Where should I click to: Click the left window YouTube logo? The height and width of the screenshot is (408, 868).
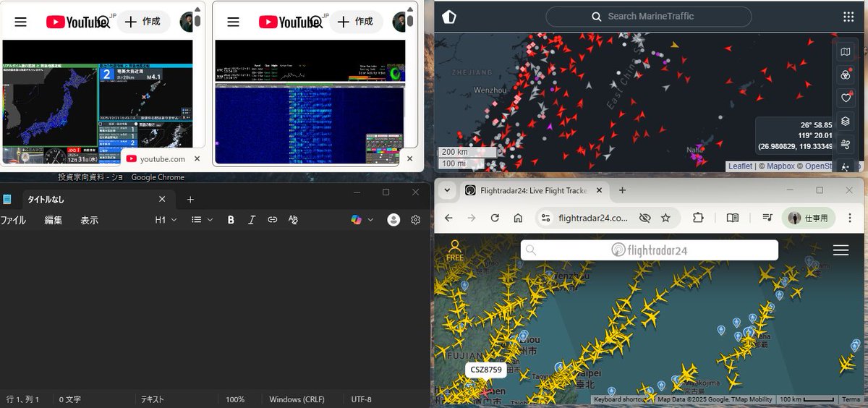(x=76, y=22)
